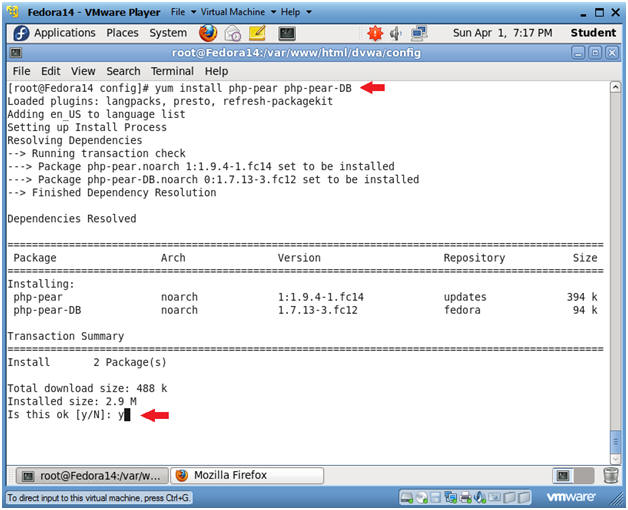This screenshot has width=628, height=510.
Task: Switch to second workspace in switcher
Action: [x=584, y=476]
